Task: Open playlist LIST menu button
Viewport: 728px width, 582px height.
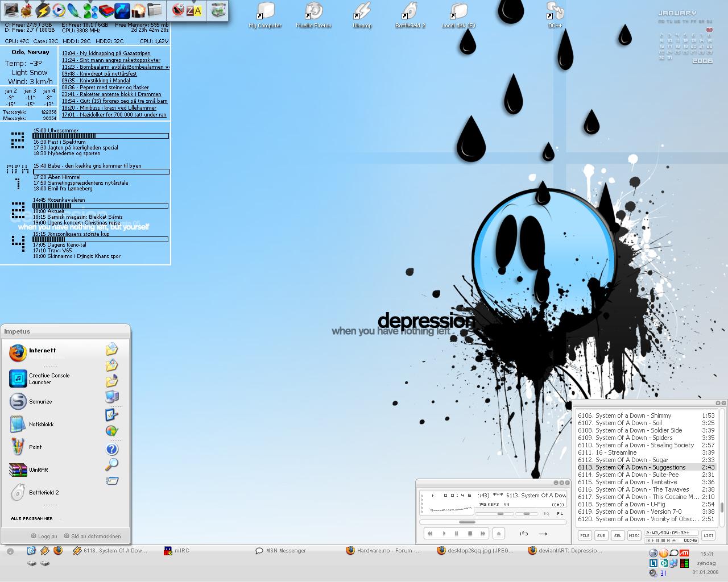Action: (709, 535)
